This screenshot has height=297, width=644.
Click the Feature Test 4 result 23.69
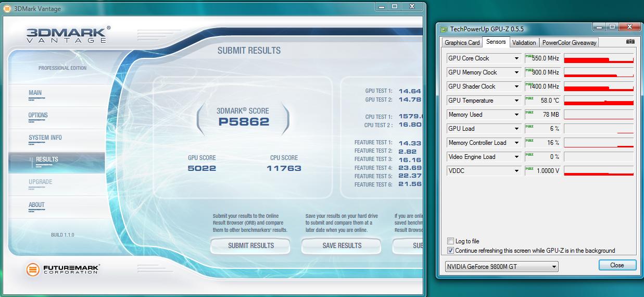click(x=410, y=168)
